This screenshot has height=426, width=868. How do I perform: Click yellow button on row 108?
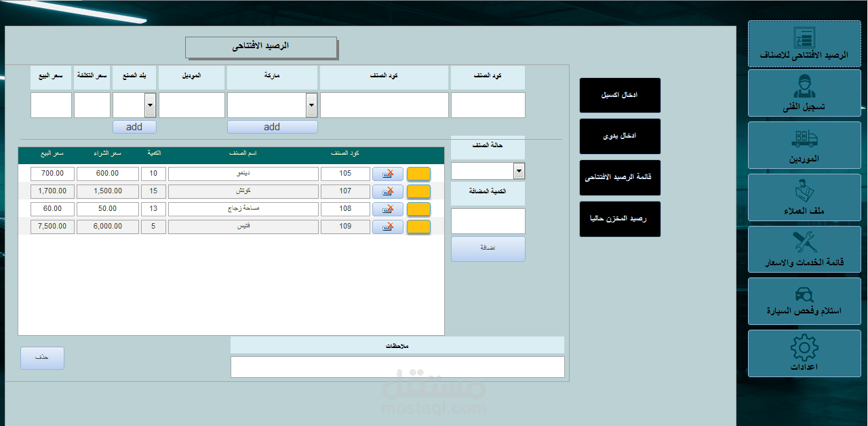[x=418, y=209]
